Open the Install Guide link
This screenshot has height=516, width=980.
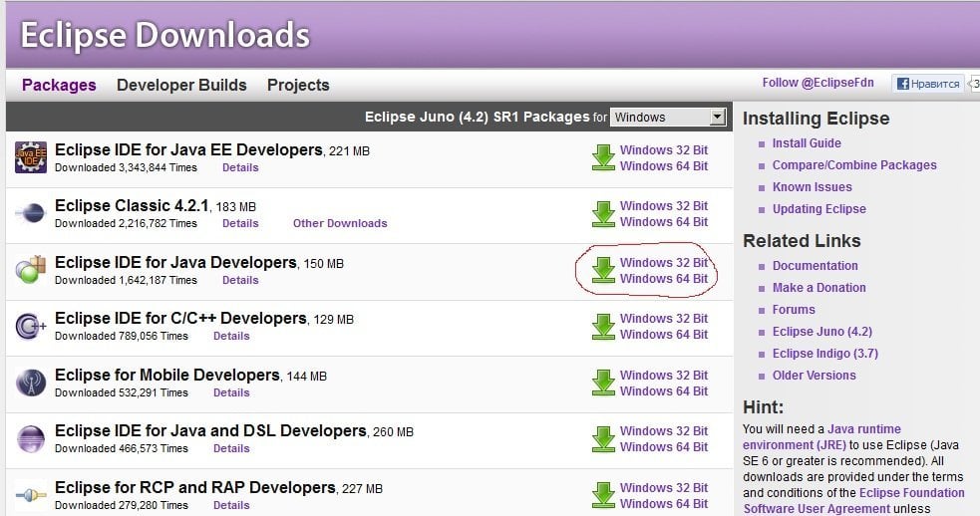[807, 143]
